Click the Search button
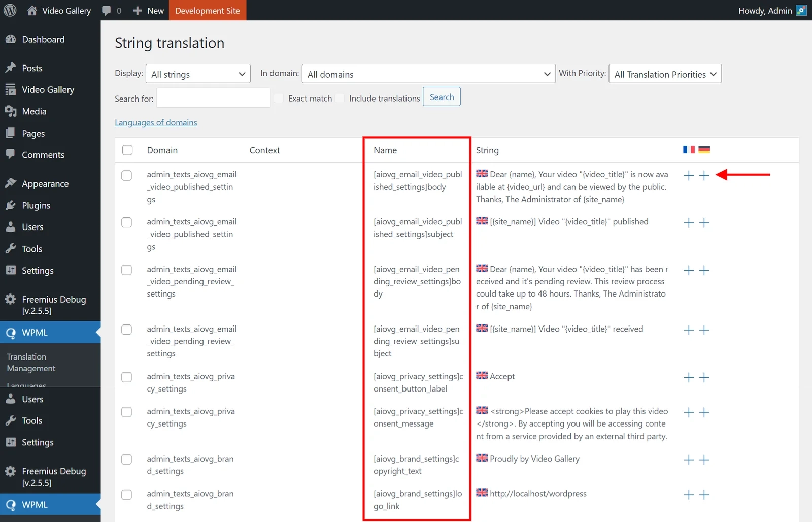Screen dimensions: 812x522 click(441, 96)
